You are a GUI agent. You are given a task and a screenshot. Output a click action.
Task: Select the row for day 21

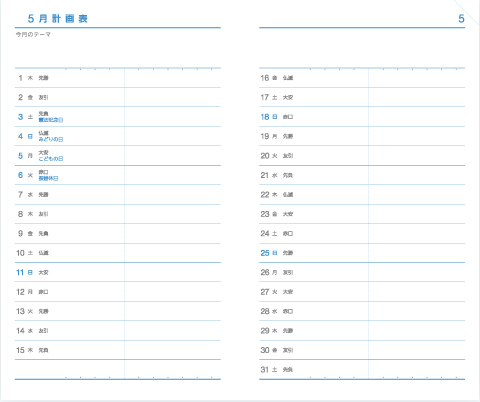point(362,175)
